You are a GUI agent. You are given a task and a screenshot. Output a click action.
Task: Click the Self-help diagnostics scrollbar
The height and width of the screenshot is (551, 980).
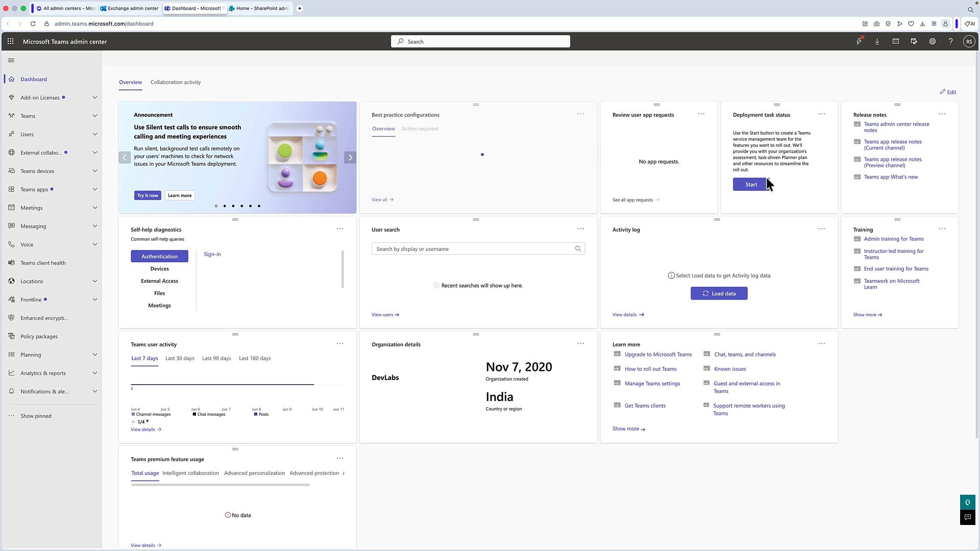pyautogui.click(x=342, y=269)
